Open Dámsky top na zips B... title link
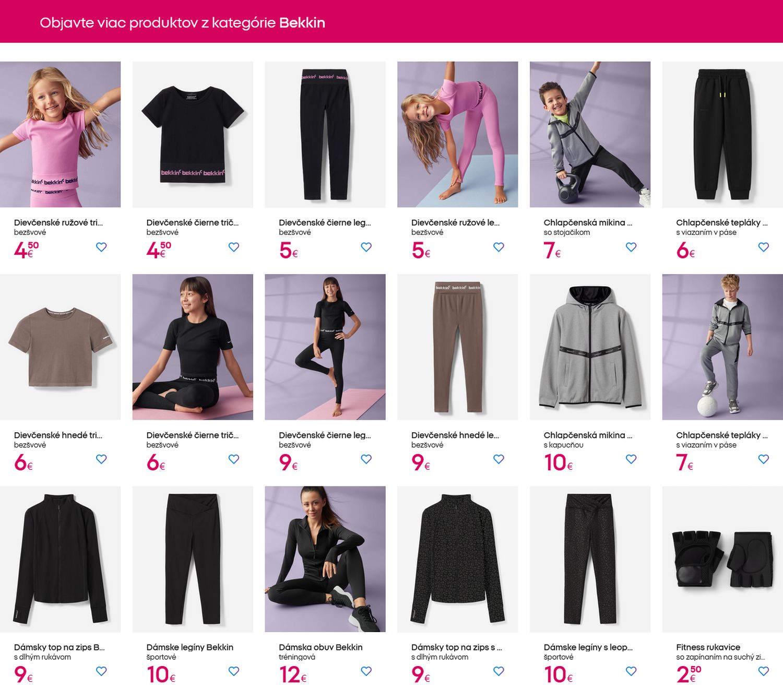The width and height of the screenshot is (783, 700). pyautogui.click(x=59, y=647)
